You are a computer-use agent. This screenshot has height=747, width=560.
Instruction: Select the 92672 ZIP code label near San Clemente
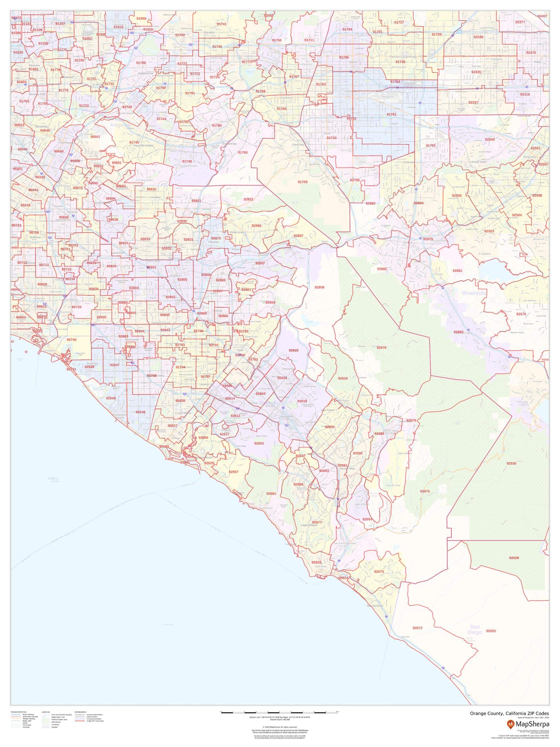[417, 628]
